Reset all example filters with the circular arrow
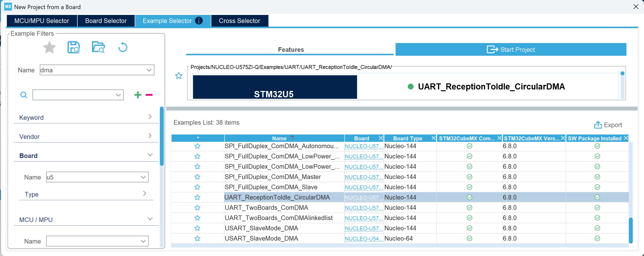The width and height of the screenshot is (644, 256). click(123, 47)
